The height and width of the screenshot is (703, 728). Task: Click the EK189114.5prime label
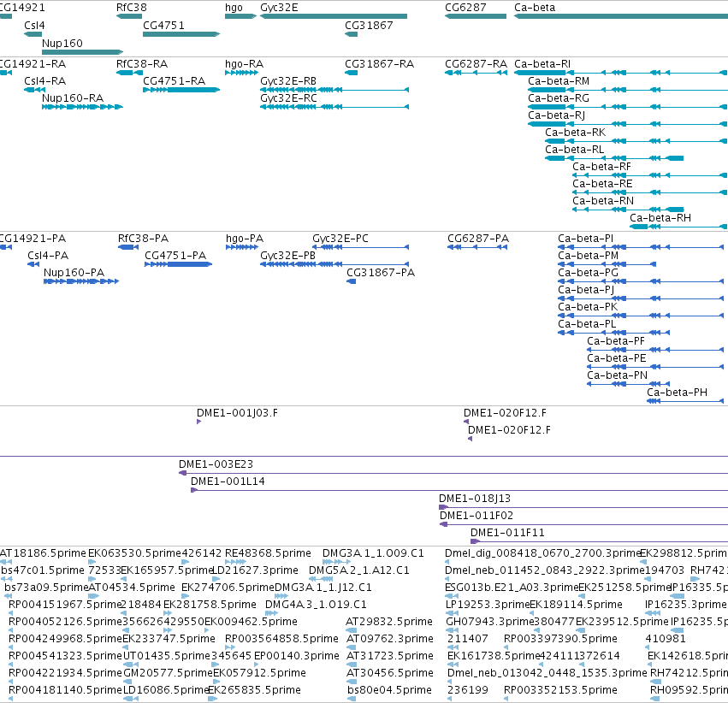click(x=576, y=604)
